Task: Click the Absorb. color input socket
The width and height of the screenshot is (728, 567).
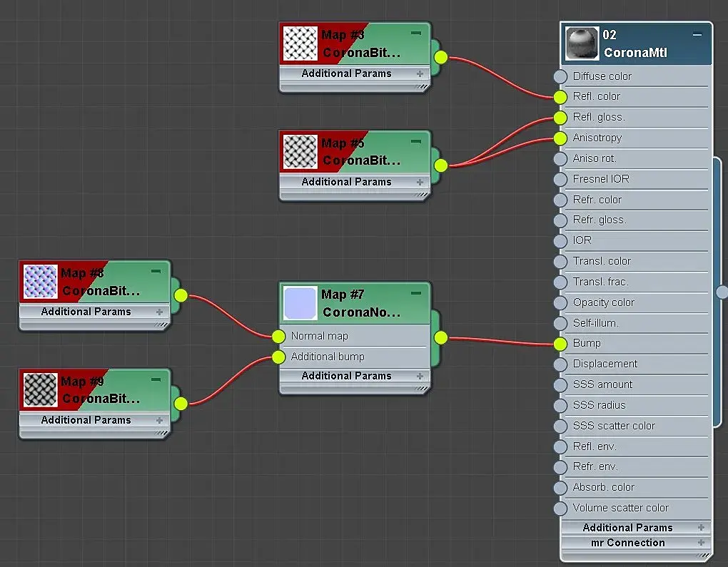Action: tap(560, 488)
